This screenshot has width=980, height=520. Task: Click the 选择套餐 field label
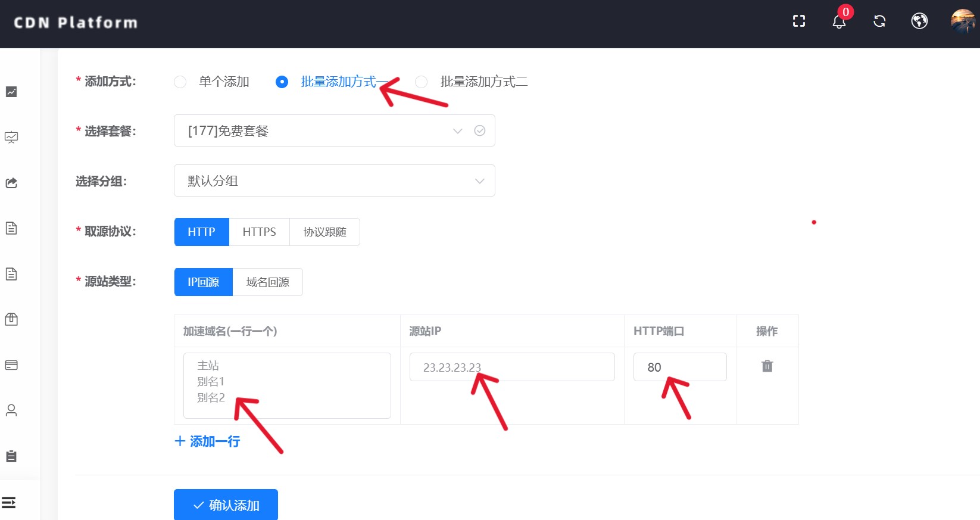pyautogui.click(x=110, y=131)
